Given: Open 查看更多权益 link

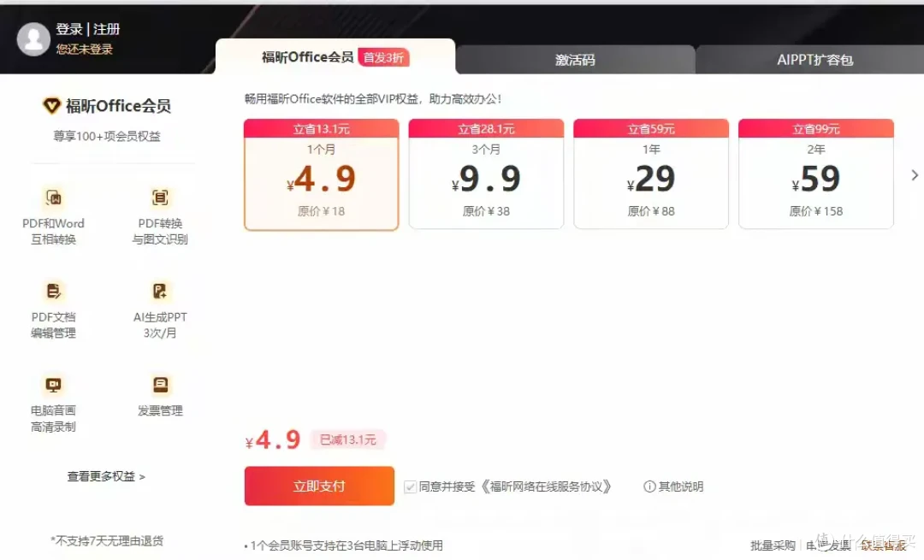Looking at the screenshot, I should coord(106,476).
